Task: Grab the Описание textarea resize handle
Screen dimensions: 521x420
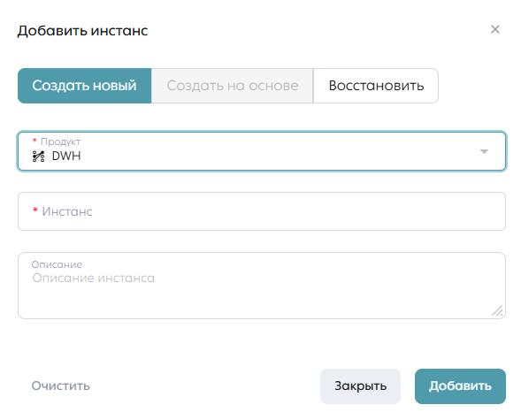Action: tap(497, 310)
